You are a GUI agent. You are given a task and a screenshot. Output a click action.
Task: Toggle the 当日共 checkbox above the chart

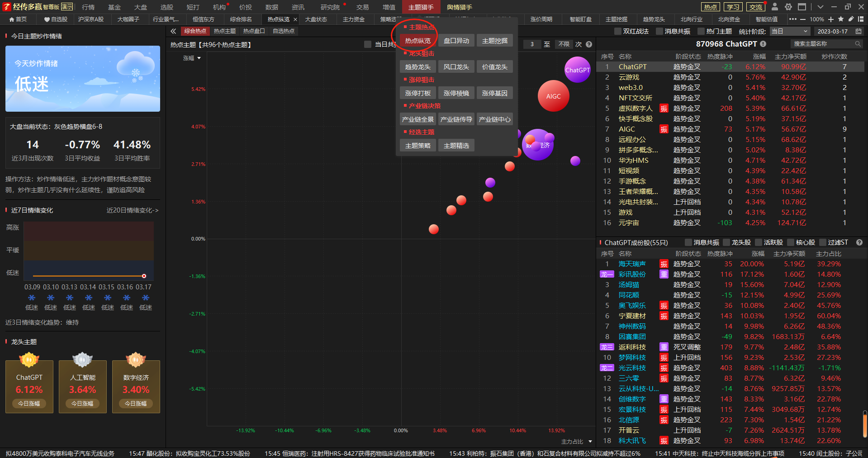pyautogui.click(x=367, y=44)
